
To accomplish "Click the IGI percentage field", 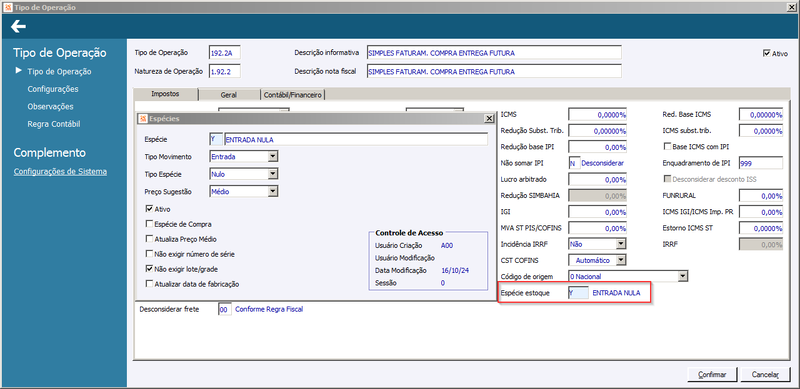I will [x=597, y=212].
